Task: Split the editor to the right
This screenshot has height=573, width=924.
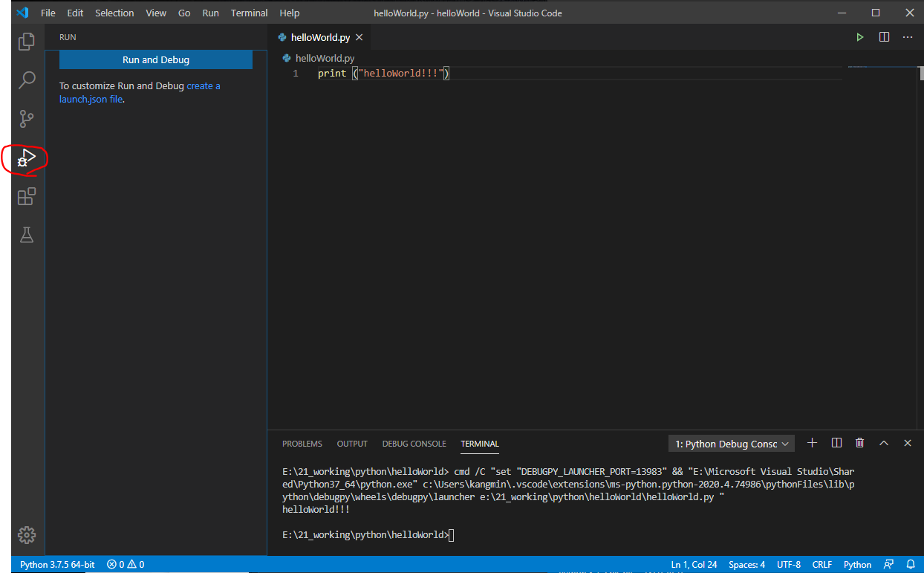Action: [x=884, y=37]
